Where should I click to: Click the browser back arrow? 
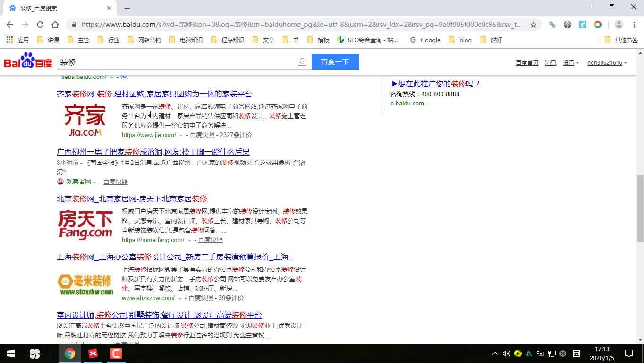(x=10, y=25)
